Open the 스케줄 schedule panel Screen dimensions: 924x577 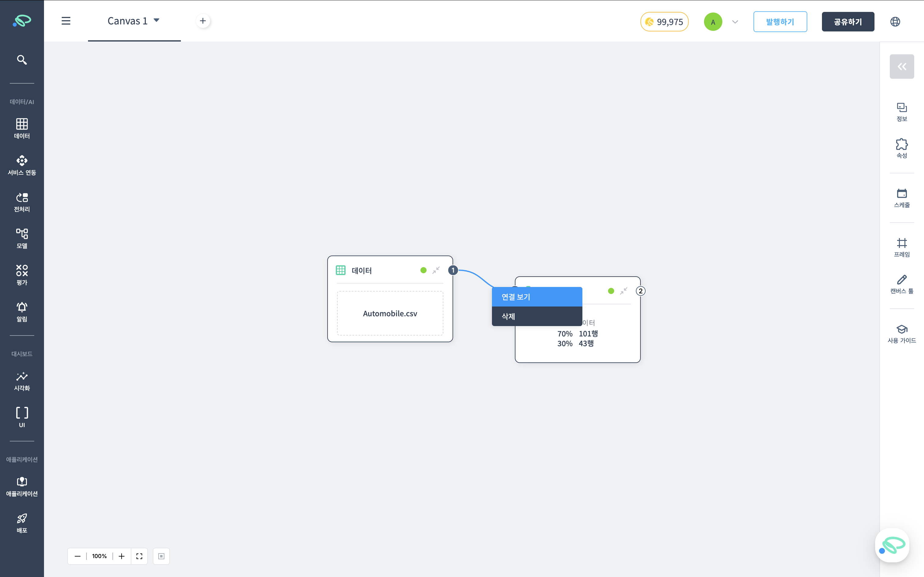point(901,198)
